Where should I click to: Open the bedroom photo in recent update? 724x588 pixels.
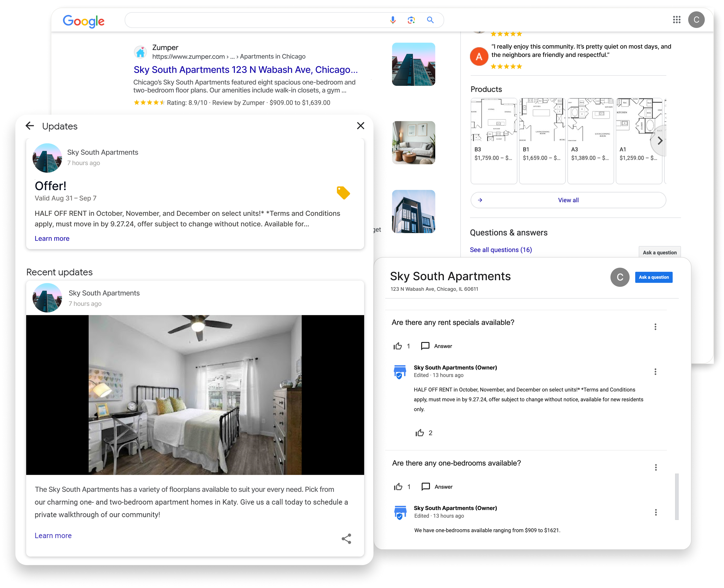coord(195,395)
